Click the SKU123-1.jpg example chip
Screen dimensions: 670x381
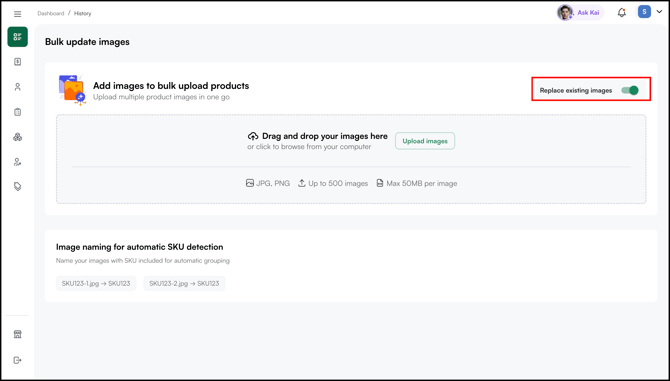(96, 283)
